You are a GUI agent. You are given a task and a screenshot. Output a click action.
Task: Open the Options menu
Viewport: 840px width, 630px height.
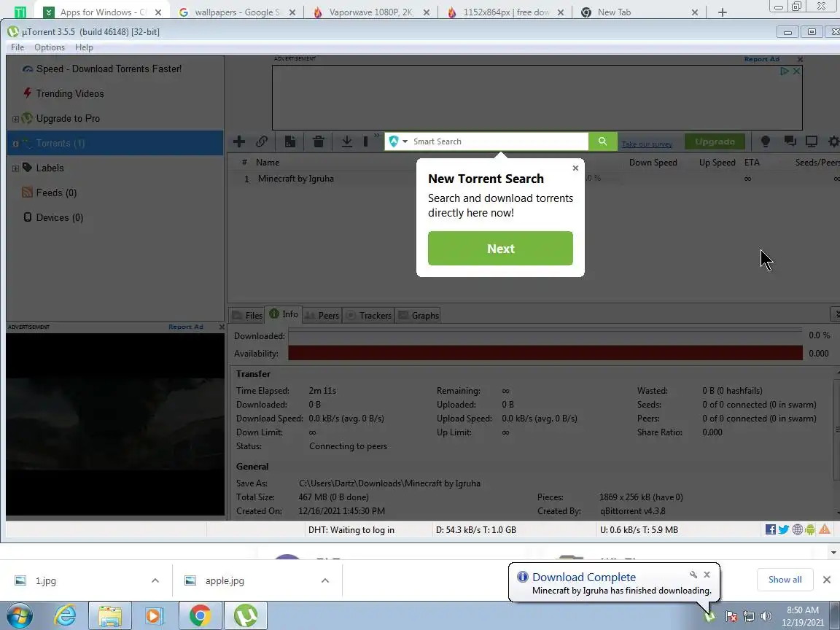point(50,47)
